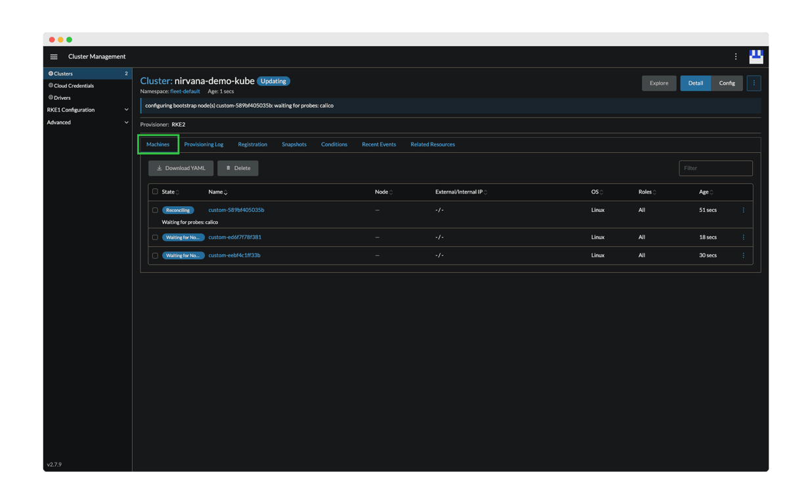Open the Recent Events tab

[x=379, y=144]
